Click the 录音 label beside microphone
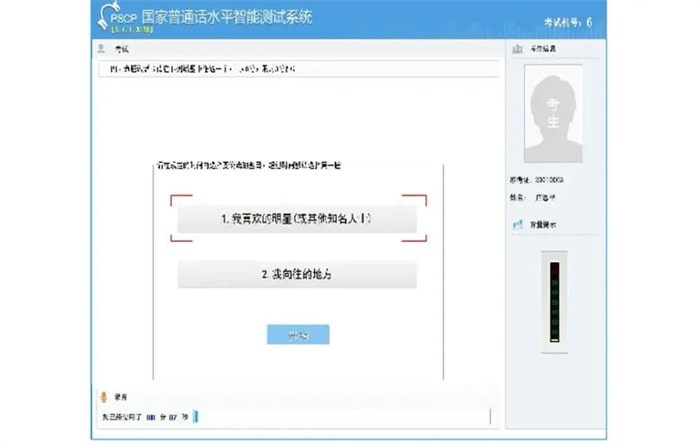 tap(121, 397)
